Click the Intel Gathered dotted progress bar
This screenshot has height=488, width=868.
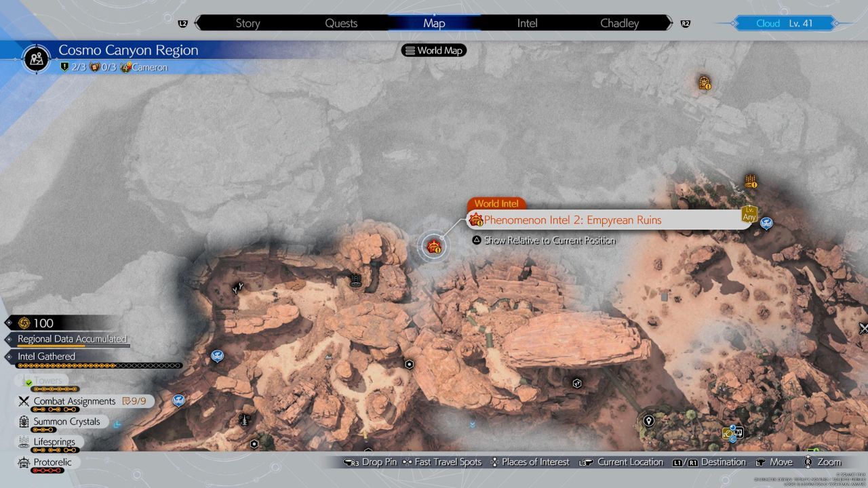tap(100, 366)
